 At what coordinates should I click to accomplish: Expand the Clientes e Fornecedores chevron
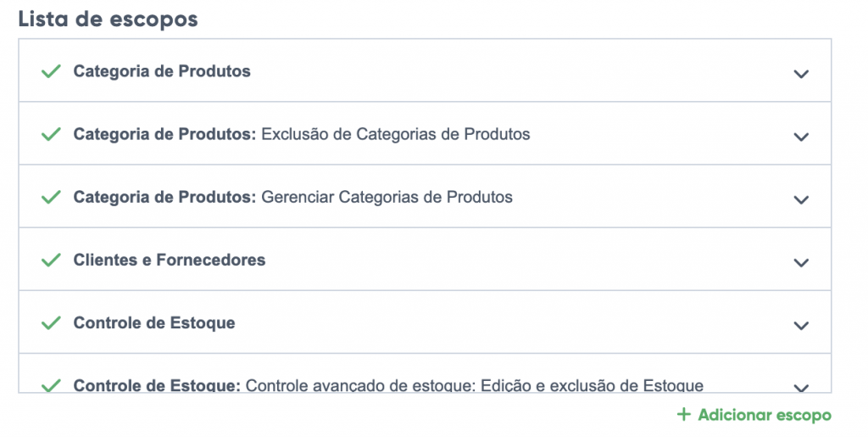(801, 262)
